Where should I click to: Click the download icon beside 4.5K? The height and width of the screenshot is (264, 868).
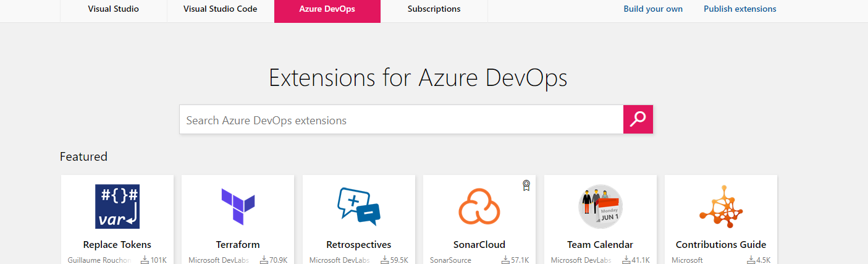[751, 260]
